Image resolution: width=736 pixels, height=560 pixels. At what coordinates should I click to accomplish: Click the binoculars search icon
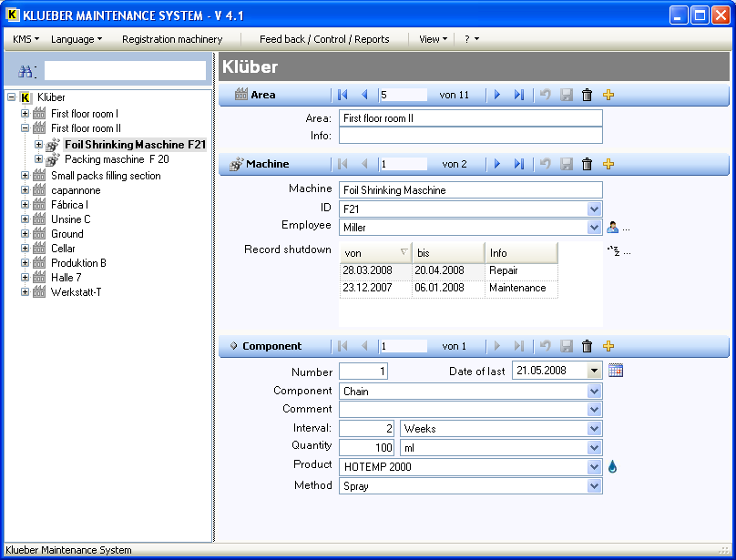26,71
